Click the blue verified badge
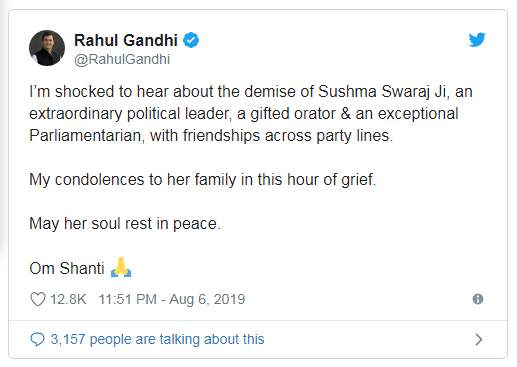 [x=191, y=40]
